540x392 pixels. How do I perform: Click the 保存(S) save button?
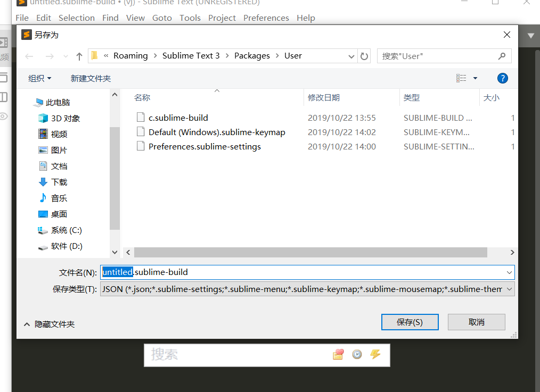coord(410,322)
